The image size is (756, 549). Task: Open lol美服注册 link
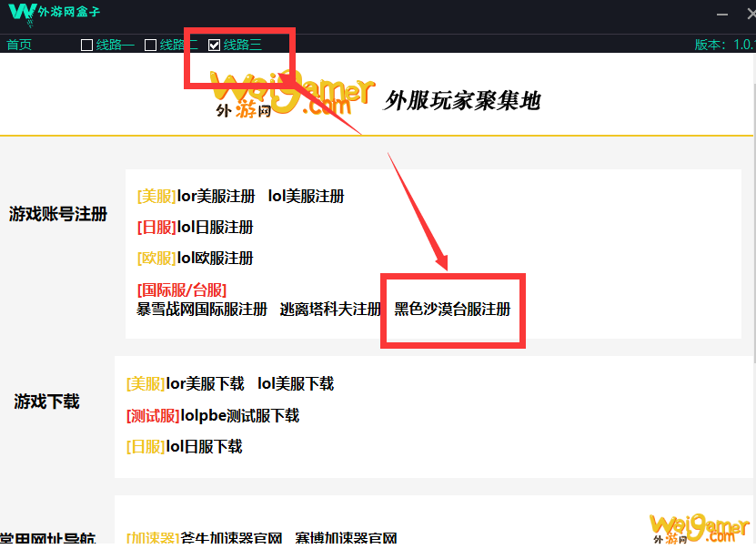coord(307,197)
